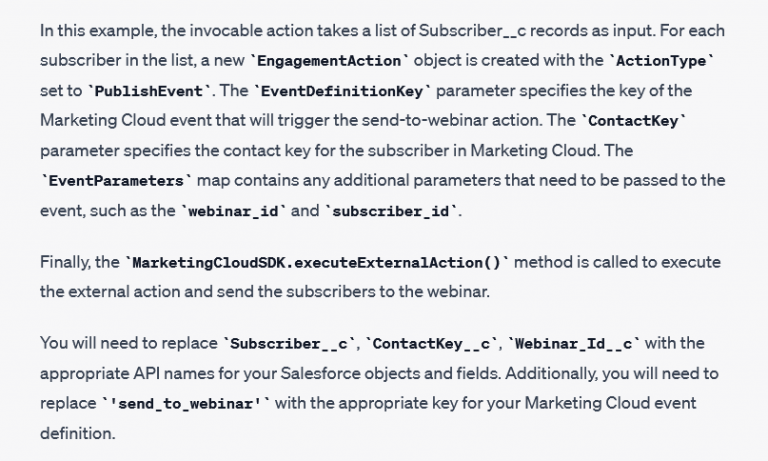Click the `subscriber_id` inline code

pyautogui.click(x=393, y=210)
